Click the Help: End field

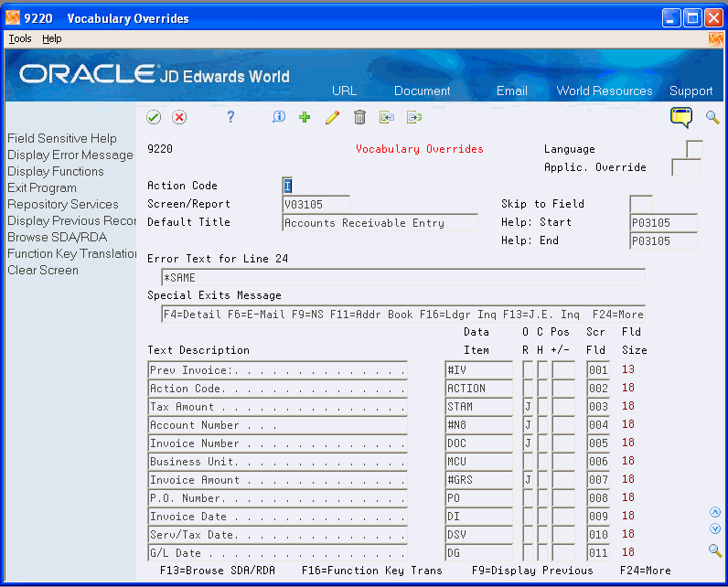pyautogui.click(x=663, y=240)
